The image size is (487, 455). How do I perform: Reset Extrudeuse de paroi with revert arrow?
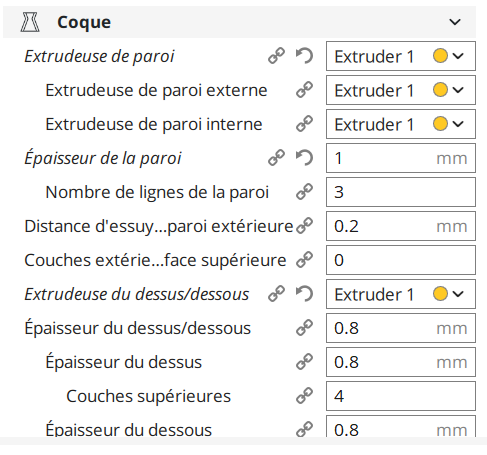point(304,56)
